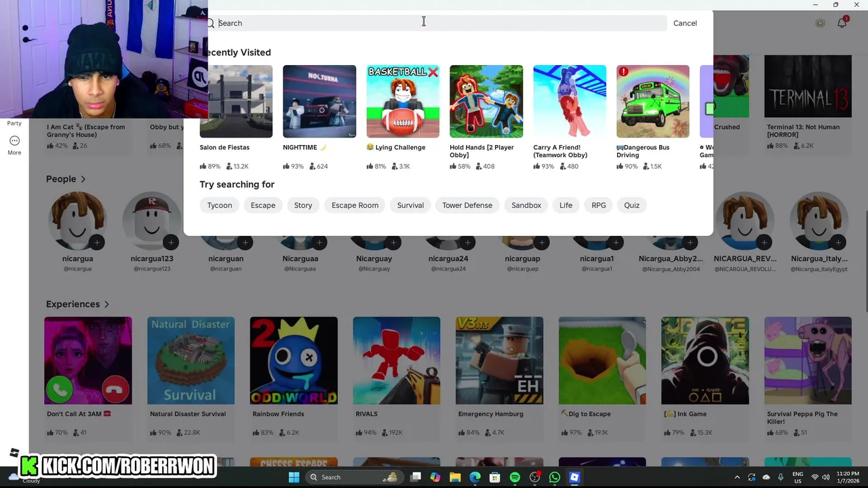
Task: Open Terminal 13: Not Human thumbnail
Action: click(x=808, y=87)
